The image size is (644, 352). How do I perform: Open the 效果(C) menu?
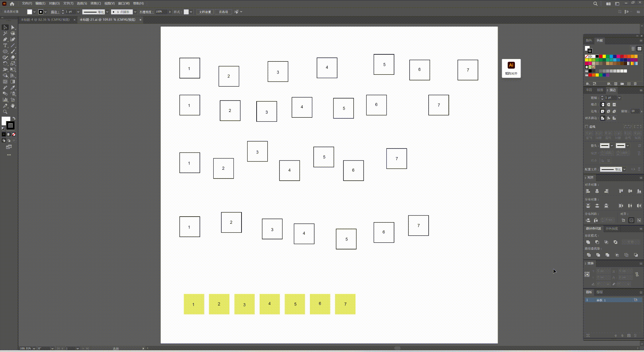96,3
